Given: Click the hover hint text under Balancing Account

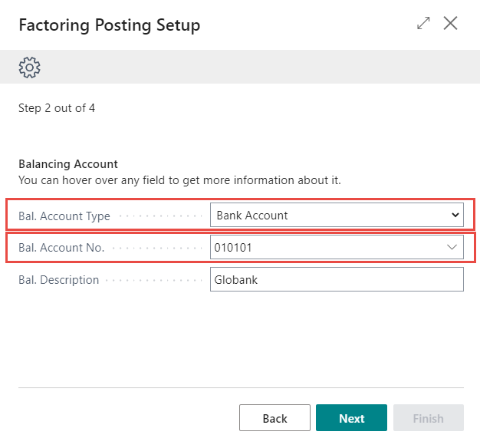Looking at the screenshot, I should point(179,180).
